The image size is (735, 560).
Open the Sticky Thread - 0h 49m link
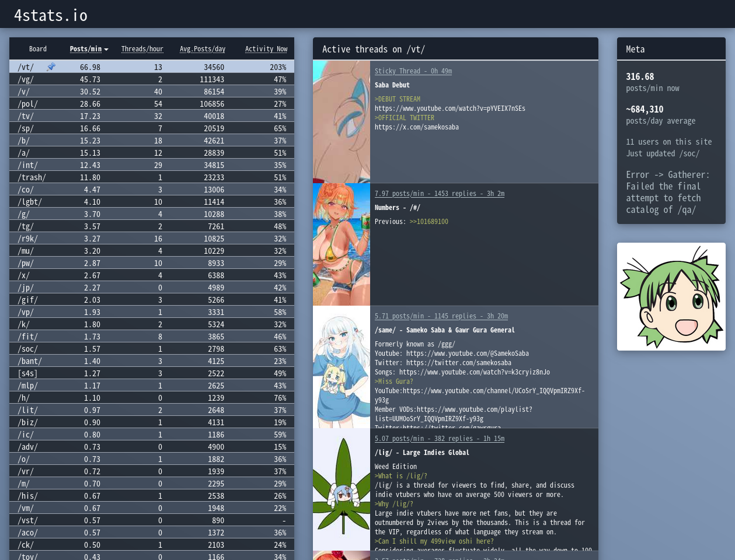[413, 71]
